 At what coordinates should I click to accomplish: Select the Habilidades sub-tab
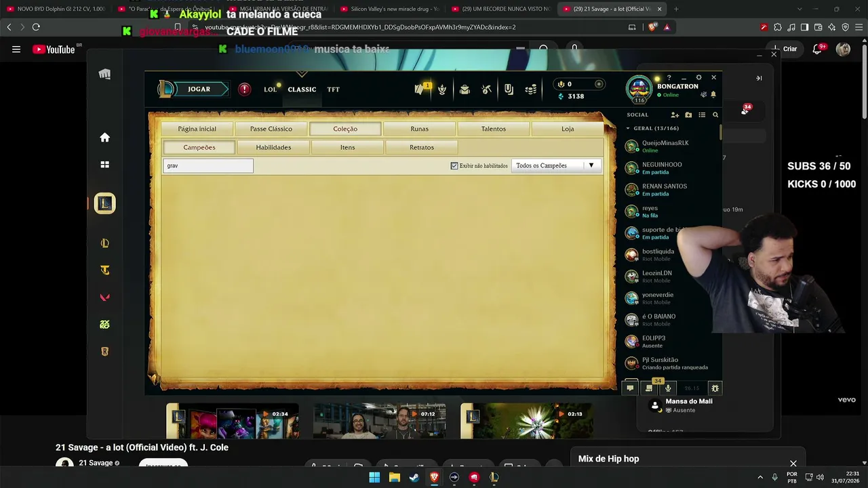pyautogui.click(x=273, y=147)
